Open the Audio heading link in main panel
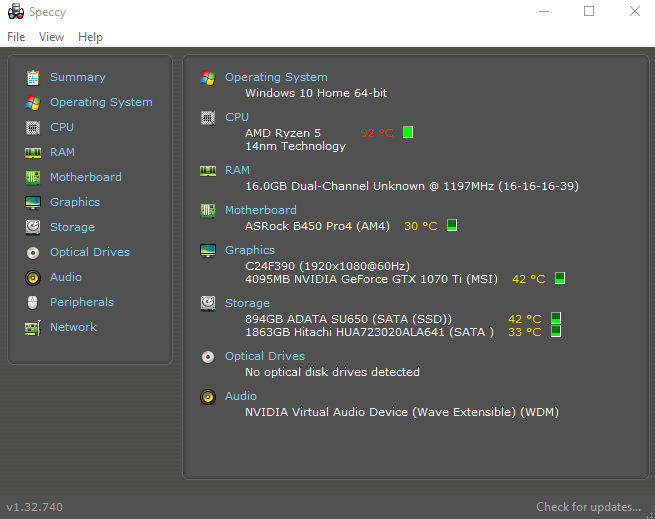This screenshot has width=655, height=519. pyautogui.click(x=241, y=396)
